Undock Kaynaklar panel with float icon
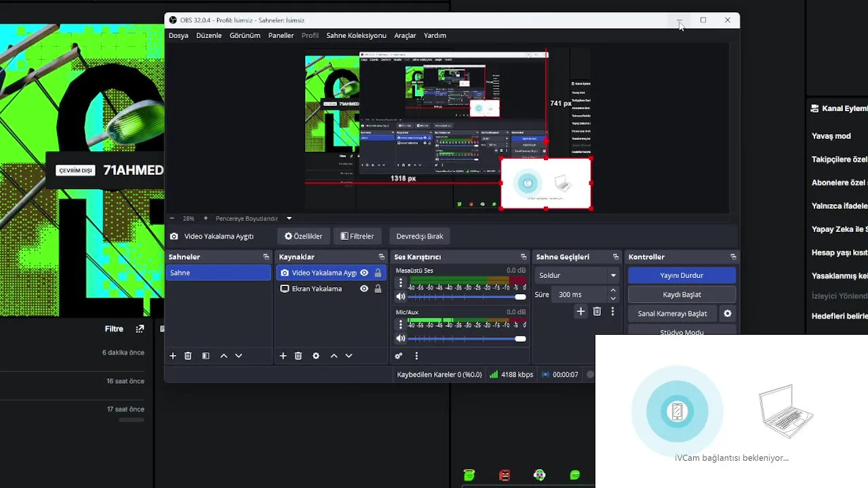Viewport: 868px width, 488px height. tap(381, 257)
